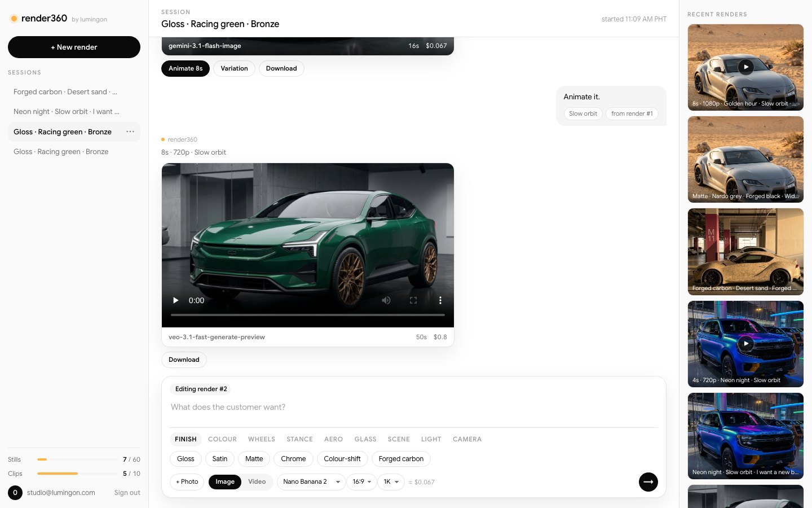The height and width of the screenshot is (508, 812).
Task: Open the Nano Banana 2 model dropdown
Action: 311,482
